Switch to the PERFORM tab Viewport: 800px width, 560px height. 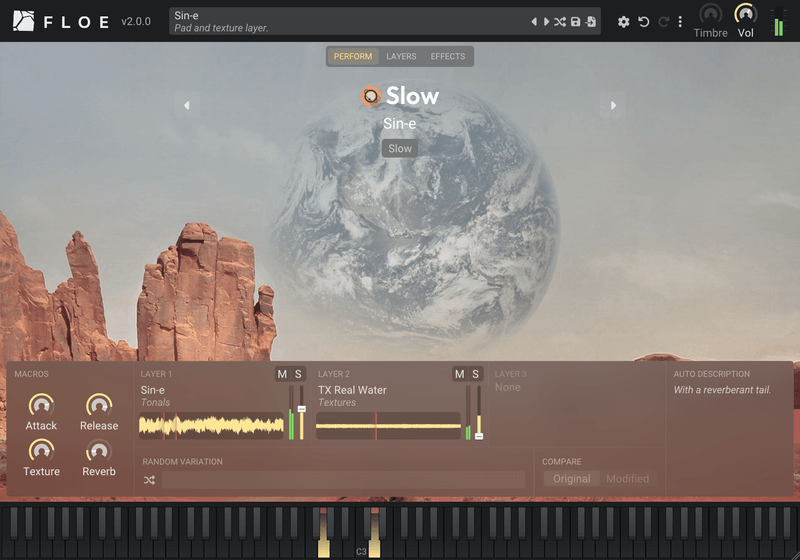tap(353, 57)
